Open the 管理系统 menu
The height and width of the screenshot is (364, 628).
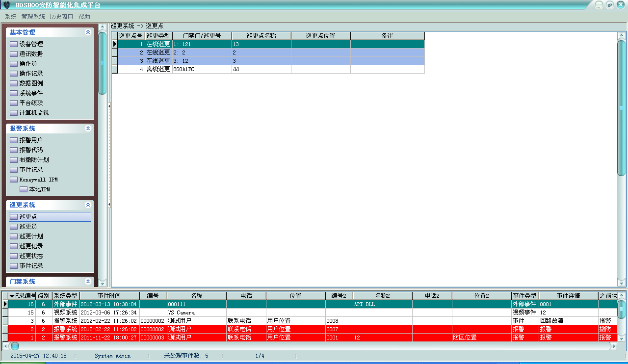(x=33, y=16)
